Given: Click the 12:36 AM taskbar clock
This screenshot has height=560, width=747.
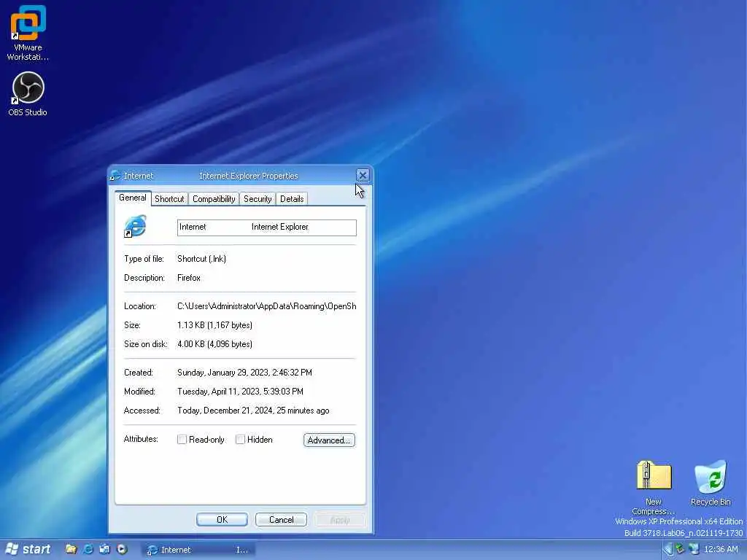Looking at the screenshot, I should tap(721, 549).
